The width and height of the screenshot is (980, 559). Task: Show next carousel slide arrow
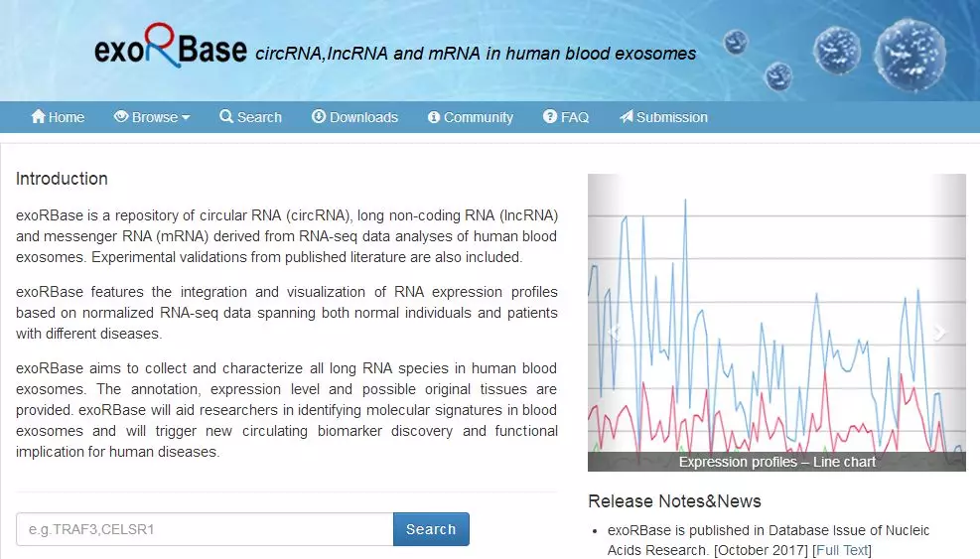(938, 332)
